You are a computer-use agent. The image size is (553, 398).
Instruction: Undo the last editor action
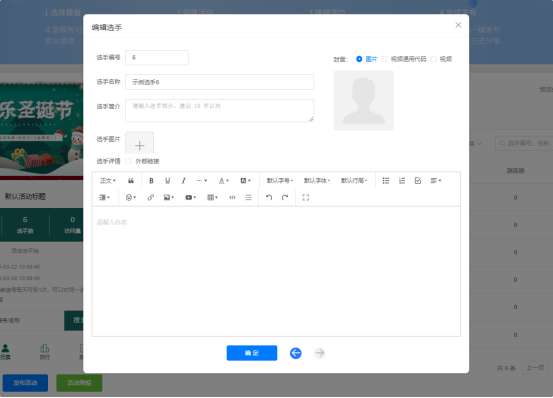(269, 197)
